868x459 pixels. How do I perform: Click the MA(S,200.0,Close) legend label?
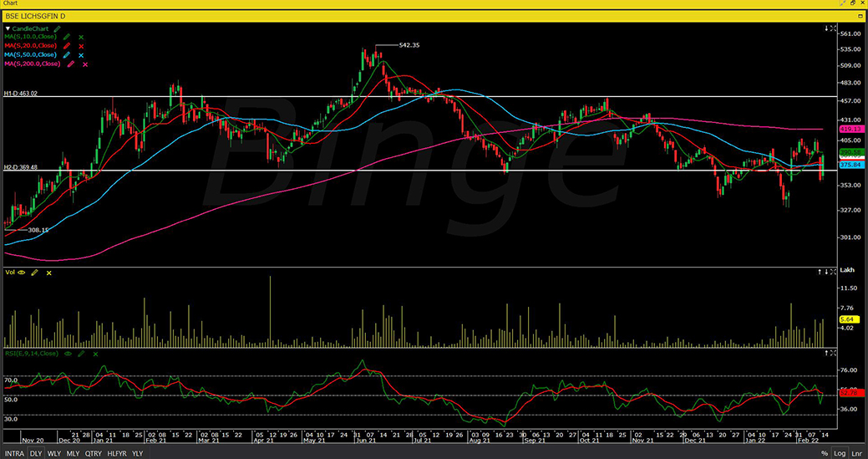32,64
